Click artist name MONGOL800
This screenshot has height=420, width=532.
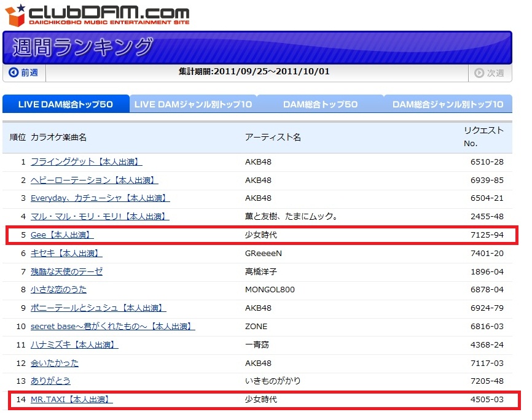(270, 289)
